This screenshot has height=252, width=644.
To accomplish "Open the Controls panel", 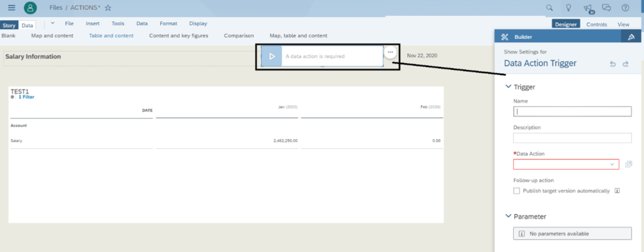I will (596, 25).
